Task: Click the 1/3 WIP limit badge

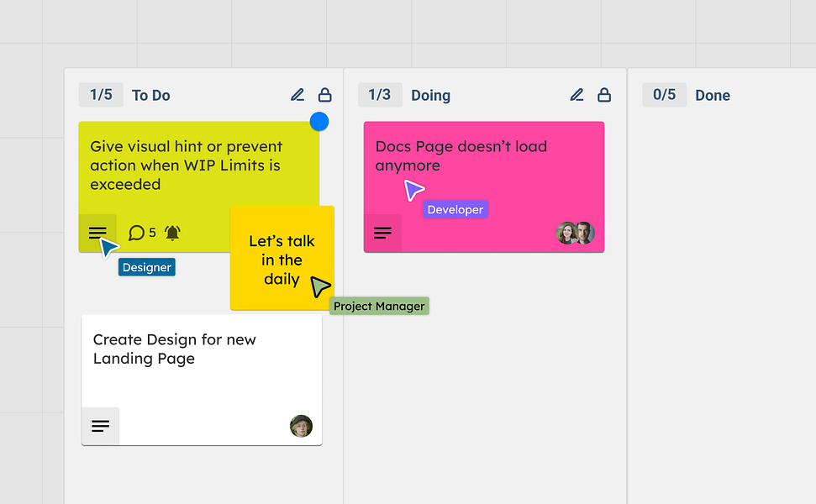Action: coord(380,95)
